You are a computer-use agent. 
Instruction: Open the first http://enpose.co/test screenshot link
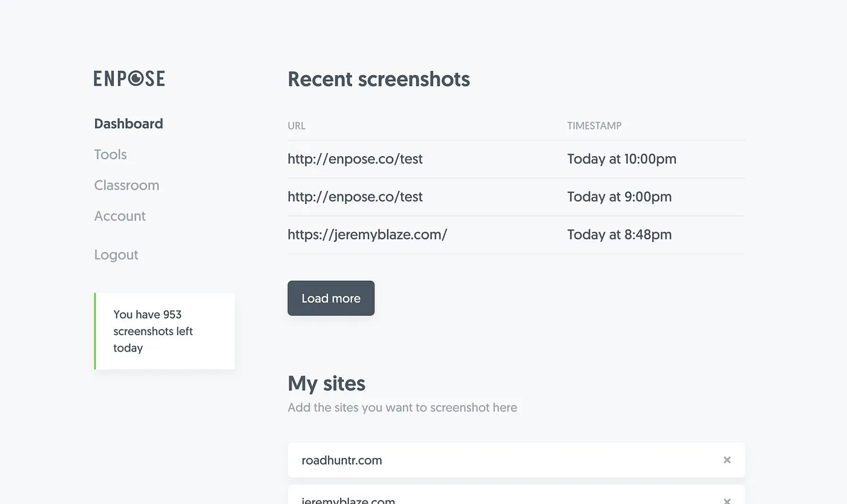[355, 159]
